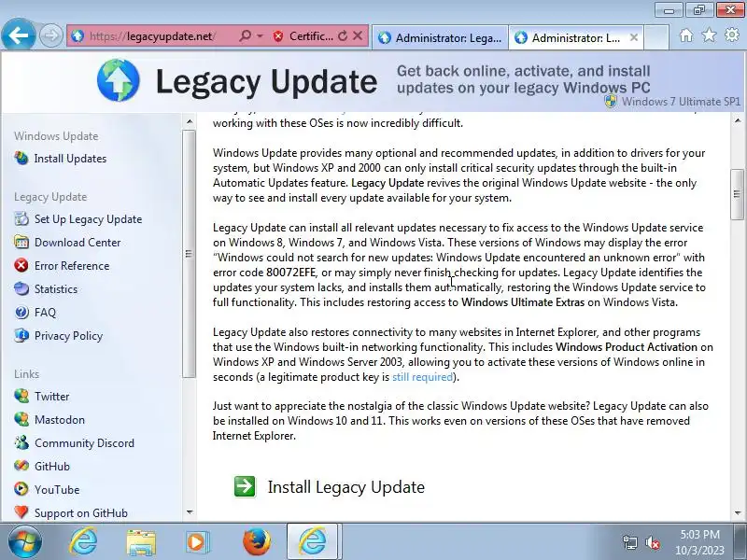Select the active Administrator: L... tab
Screen dimensions: 747x560
coord(576,37)
